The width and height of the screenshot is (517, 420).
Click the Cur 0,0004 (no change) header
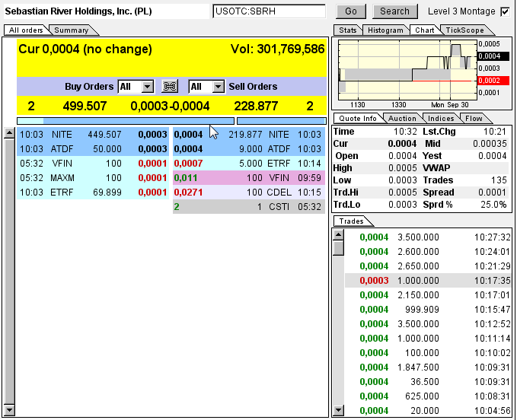(x=85, y=49)
